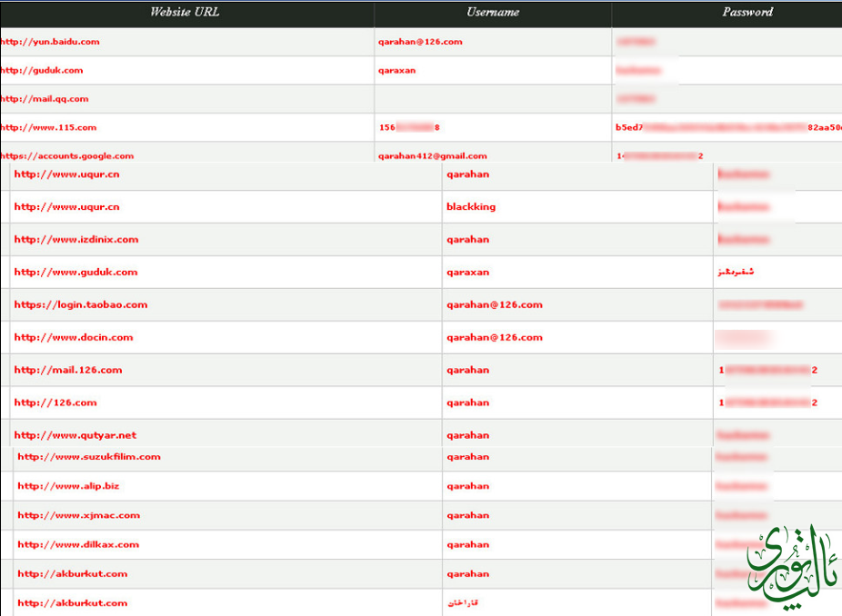The height and width of the screenshot is (616, 842).
Task: Select username qarahan in the dilkax.com row
Action: (x=467, y=544)
